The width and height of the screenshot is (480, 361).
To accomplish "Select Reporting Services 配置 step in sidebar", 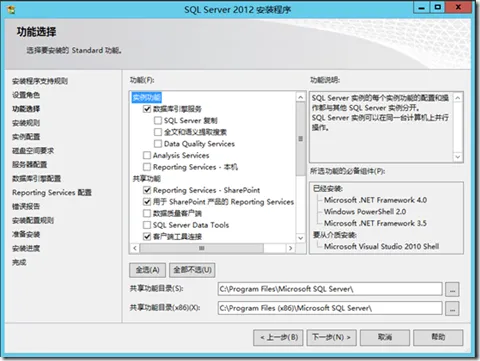I will point(52,193).
